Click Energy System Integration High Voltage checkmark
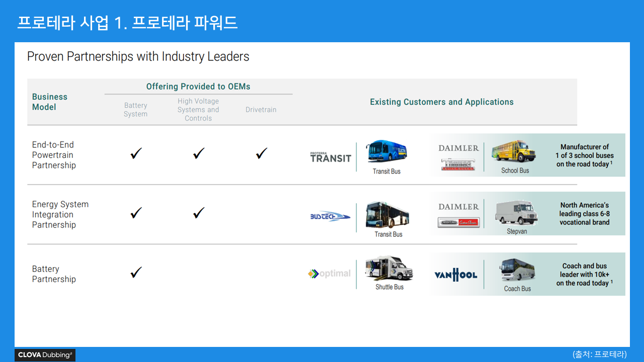The width and height of the screenshot is (644, 362). 199,213
